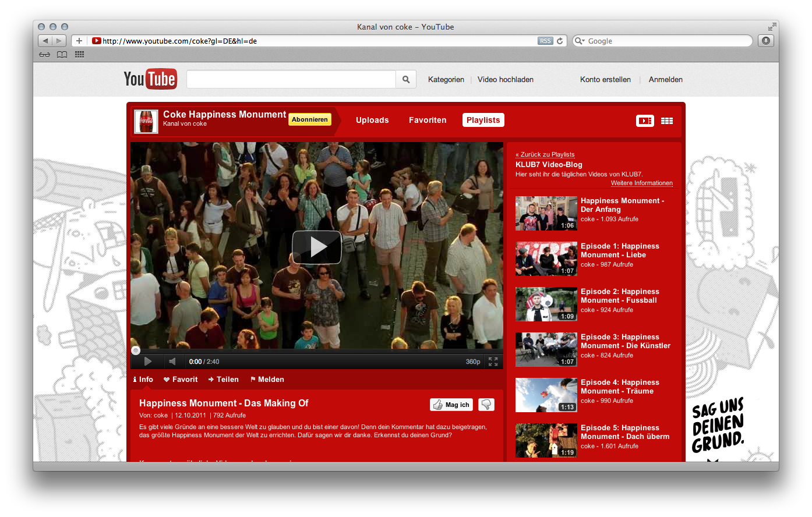The height and width of the screenshot is (517, 812).
Task: Open the Safari downloads button
Action: pyautogui.click(x=766, y=41)
